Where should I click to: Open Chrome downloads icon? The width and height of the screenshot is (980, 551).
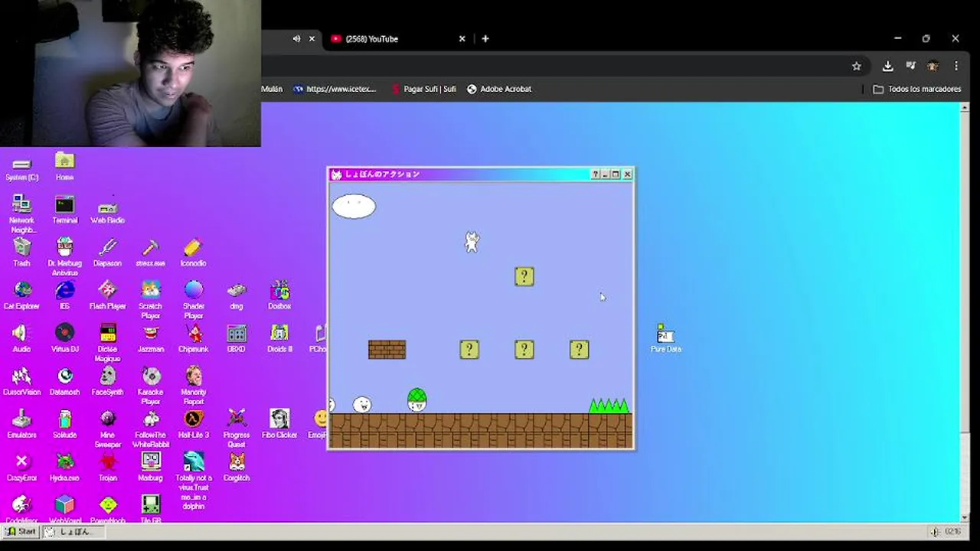click(887, 66)
